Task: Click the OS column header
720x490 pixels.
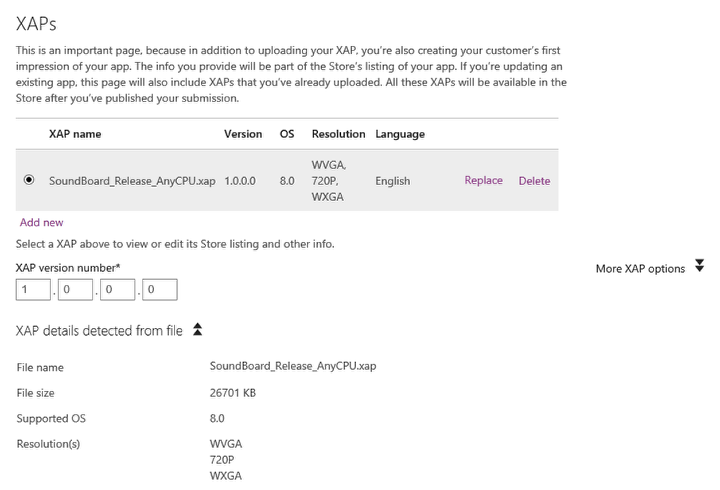Action: pos(287,134)
